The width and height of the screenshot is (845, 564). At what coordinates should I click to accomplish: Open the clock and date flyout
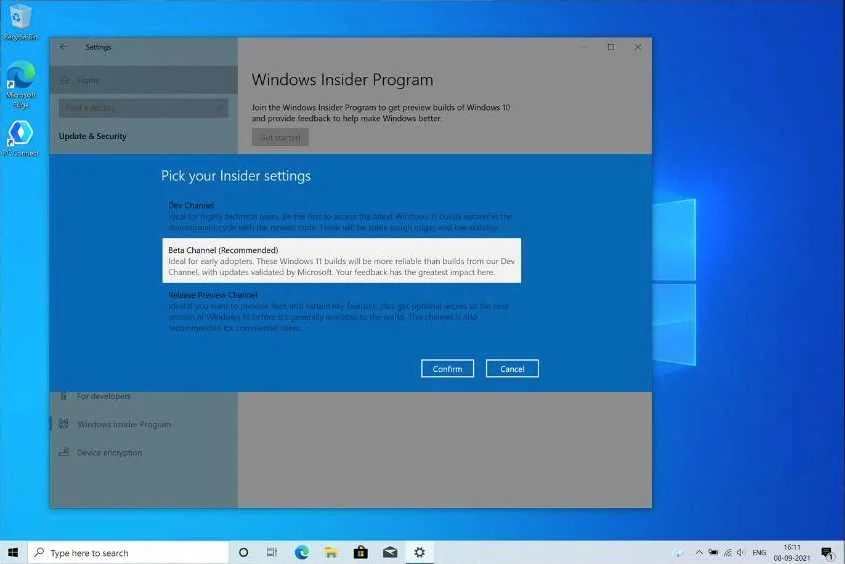tap(792, 552)
